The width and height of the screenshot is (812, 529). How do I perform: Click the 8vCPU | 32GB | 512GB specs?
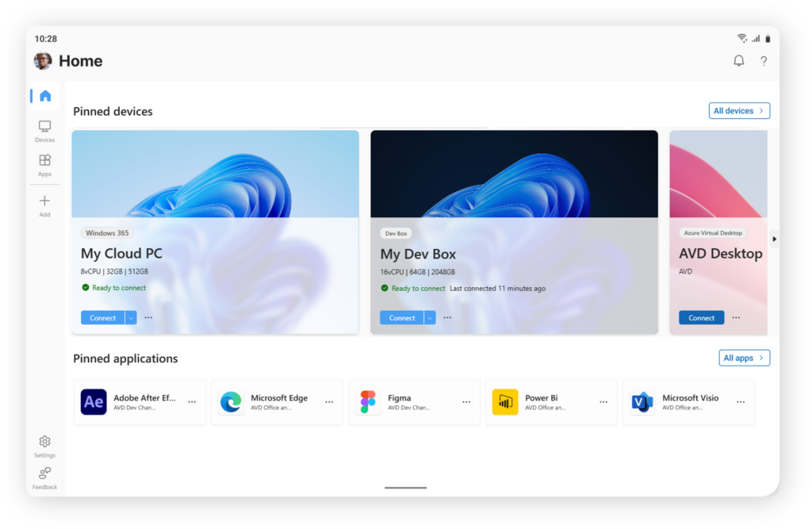click(x=114, y=271)
